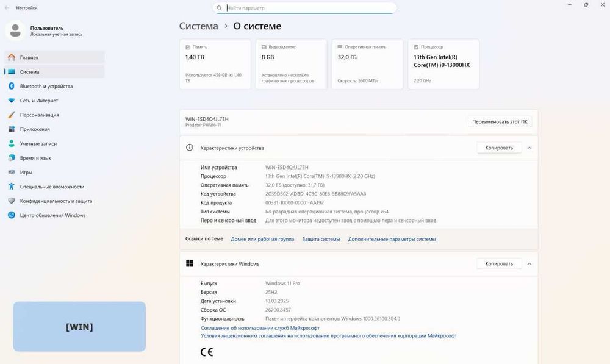The width and height of the screenshot is (610, 364).
Task: Click the Специальные возможности accessibility icon
Action: click(11, 187)
